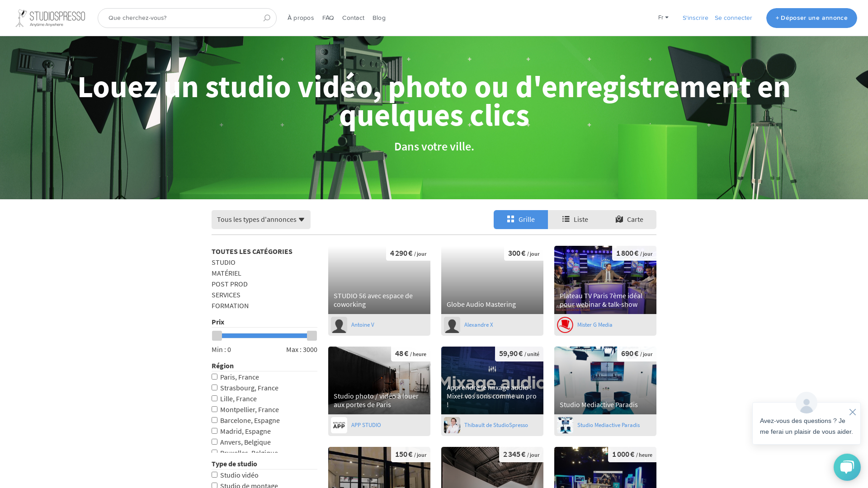Open Tous les types d'annonces dropdown
Screen dimensions: 868x488
point(261,220)
